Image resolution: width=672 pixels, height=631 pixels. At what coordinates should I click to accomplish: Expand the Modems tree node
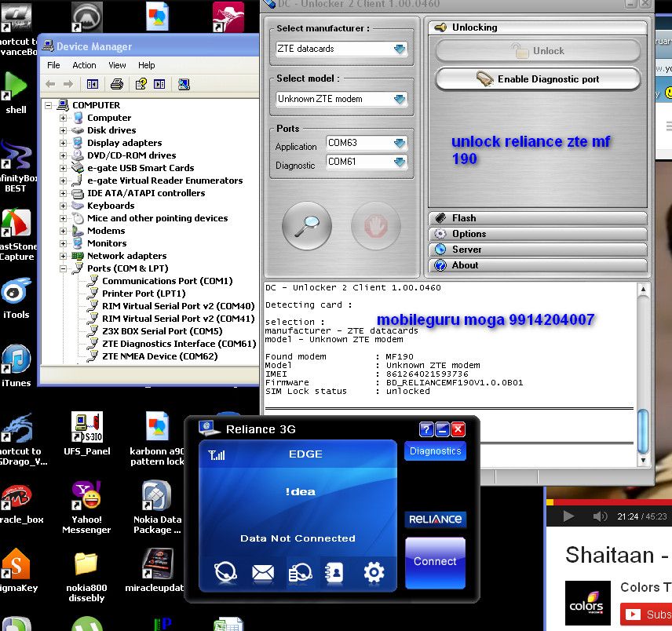click(63, 231)
